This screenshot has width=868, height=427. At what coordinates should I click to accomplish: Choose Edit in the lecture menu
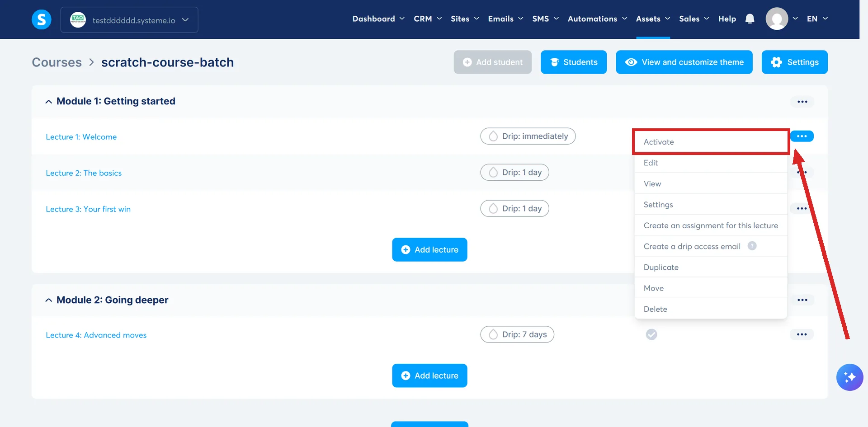711,163
